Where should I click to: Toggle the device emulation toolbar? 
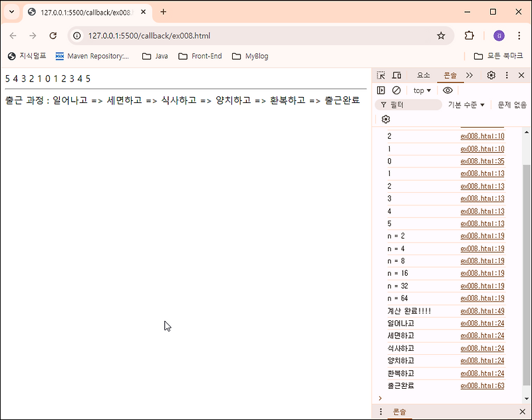tap(396, 75)
